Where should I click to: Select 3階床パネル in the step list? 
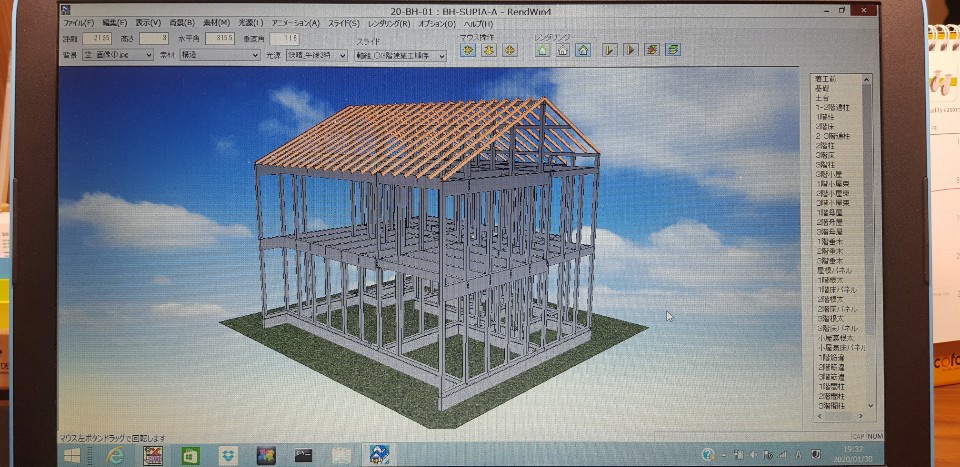click(x=838, y=328)
